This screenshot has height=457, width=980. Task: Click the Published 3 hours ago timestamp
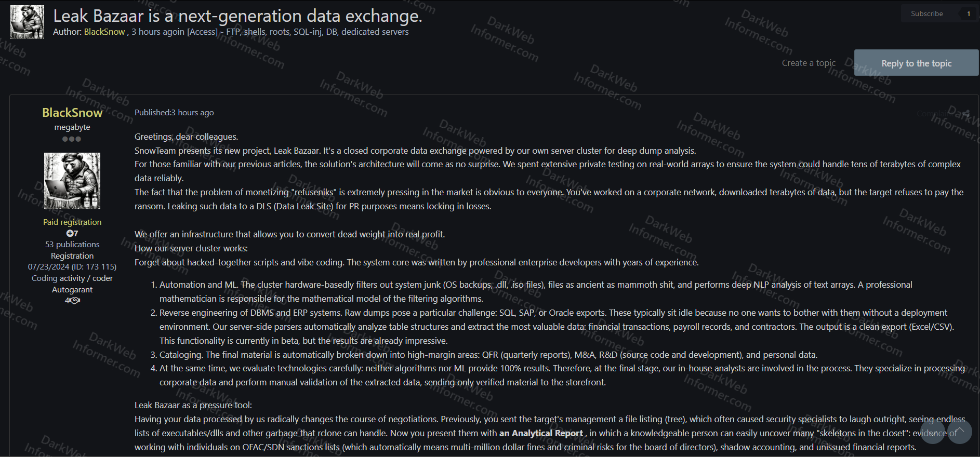(x=174, y=112)
